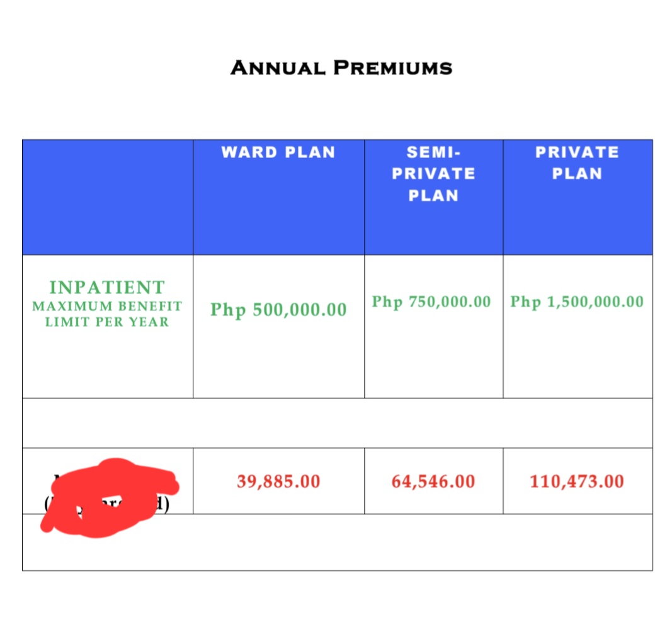Select the SEMI-PRIVATE PLAN column header
Viewport: 672px width, 622px height.
click(x=433, y=174)
